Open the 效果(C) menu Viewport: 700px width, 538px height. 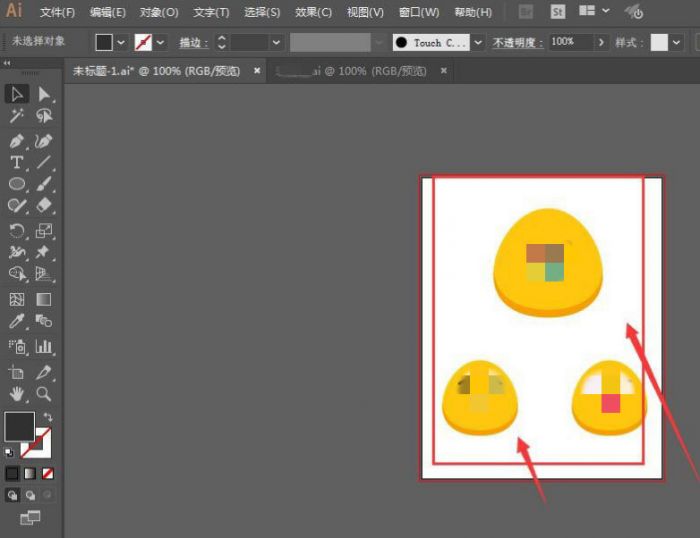tap(314, 13)
